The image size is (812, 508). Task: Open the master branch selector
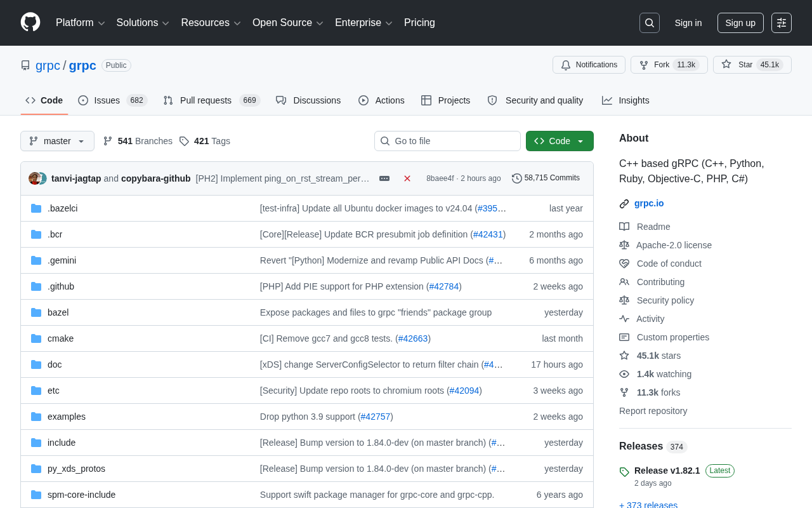[x=57, y=141]
